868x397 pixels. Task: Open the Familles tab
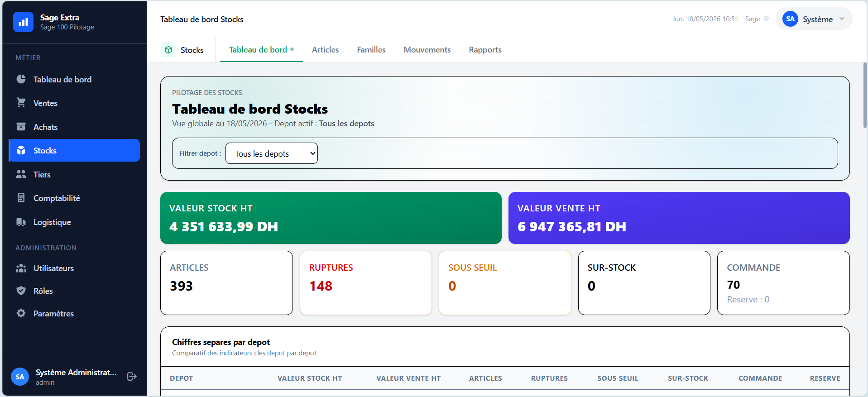coord(371,50)
